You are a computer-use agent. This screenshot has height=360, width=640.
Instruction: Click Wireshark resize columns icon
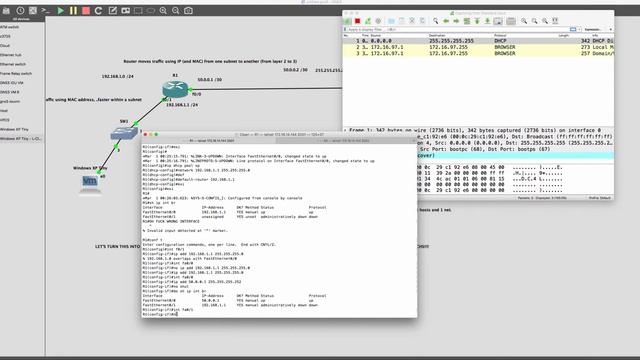[555, 21]
